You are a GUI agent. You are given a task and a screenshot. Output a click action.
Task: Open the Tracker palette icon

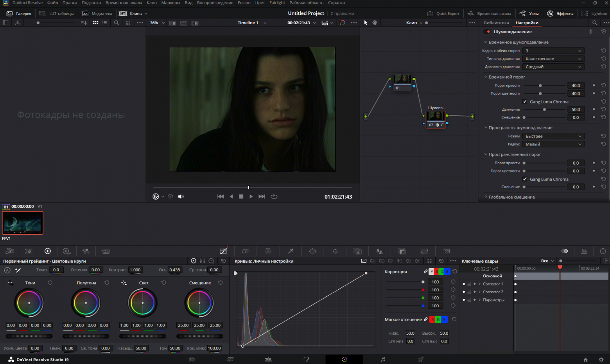(335, 251)
